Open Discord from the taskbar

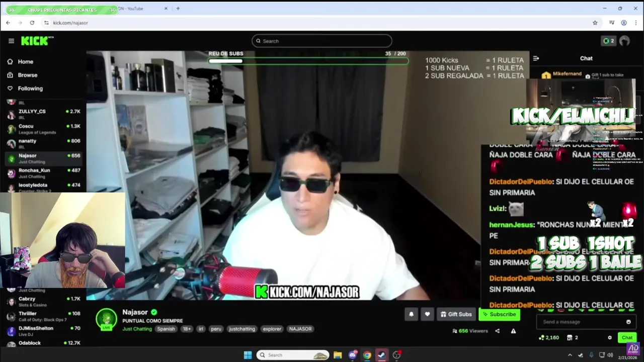pyautogui.click(x=353, y=355)
